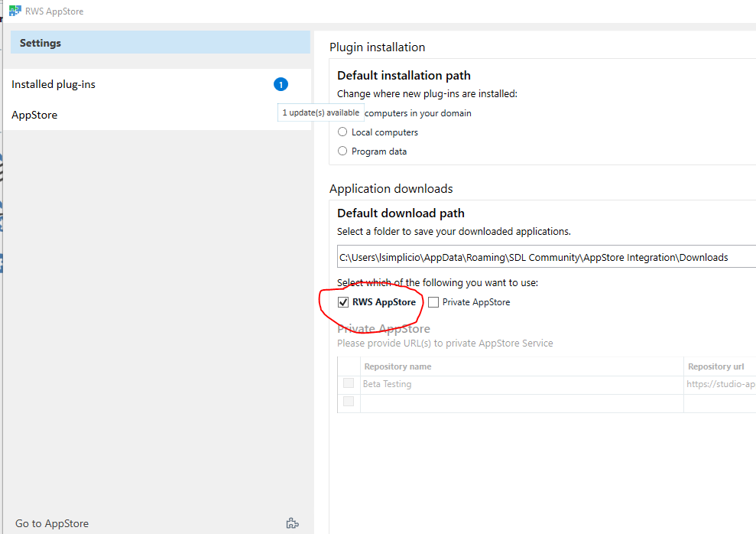Click the puzzle piece plug-in icon
This screenshot has width=756, height=534.
tap(292, 523)
